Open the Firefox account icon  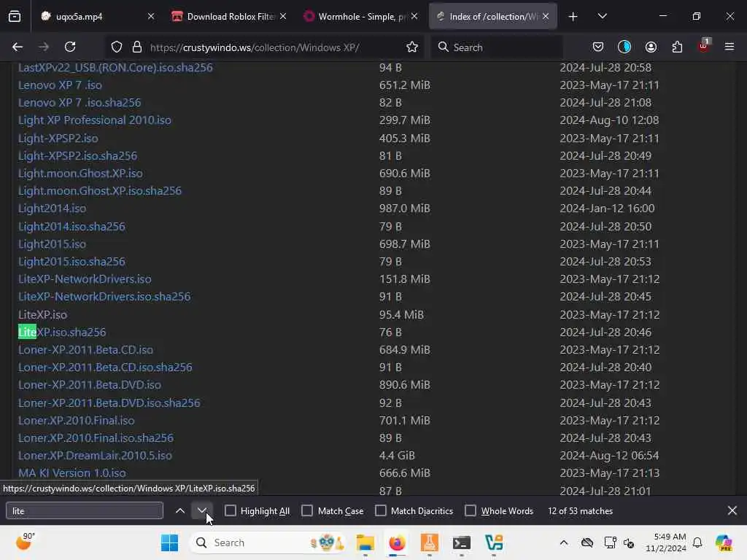[651, 47]
